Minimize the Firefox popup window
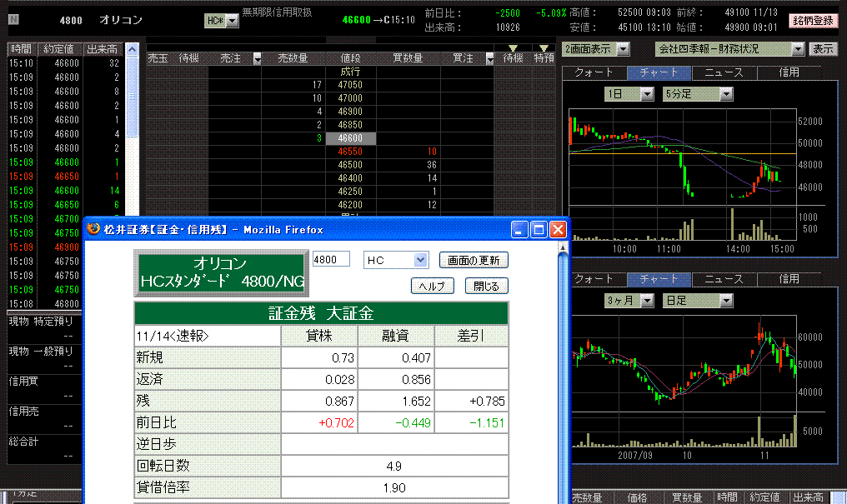The image size is (847, 504). click(x=519, y=229)
